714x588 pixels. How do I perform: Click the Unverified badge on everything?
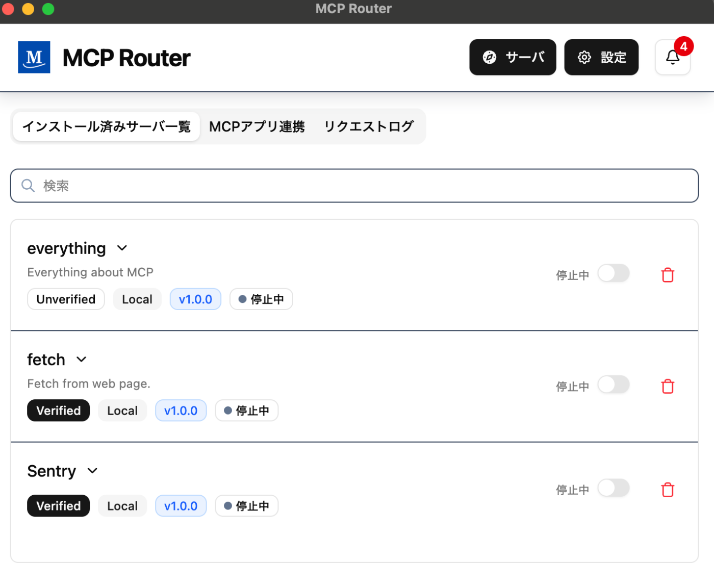66,299
